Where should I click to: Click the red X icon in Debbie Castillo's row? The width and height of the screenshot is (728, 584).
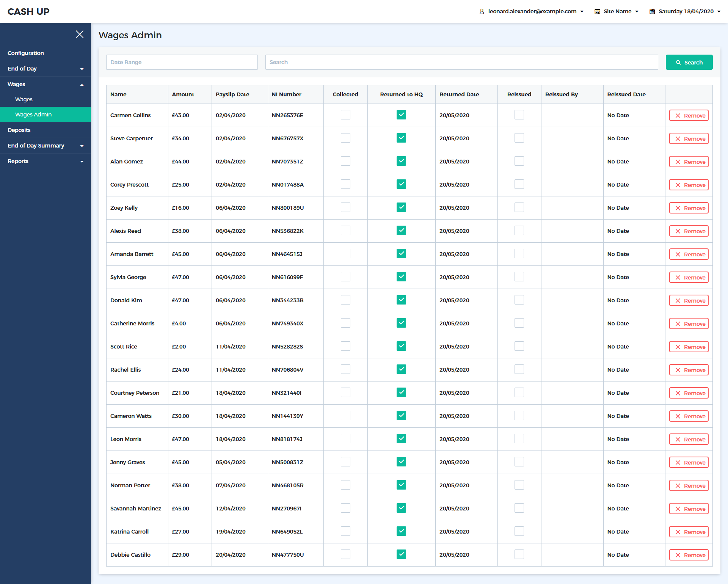[678, 555]
